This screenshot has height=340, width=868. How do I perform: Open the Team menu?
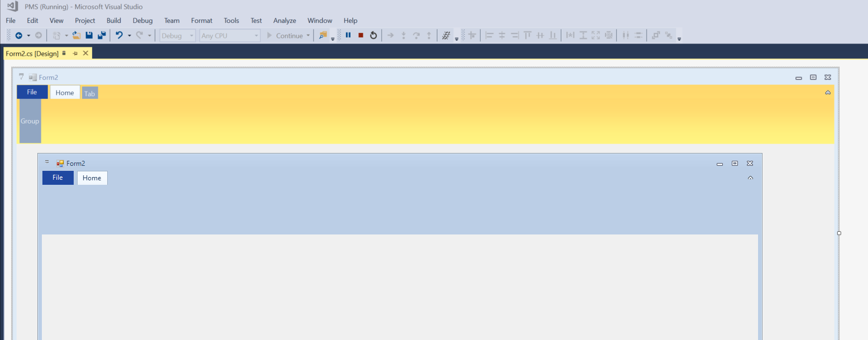172,21
